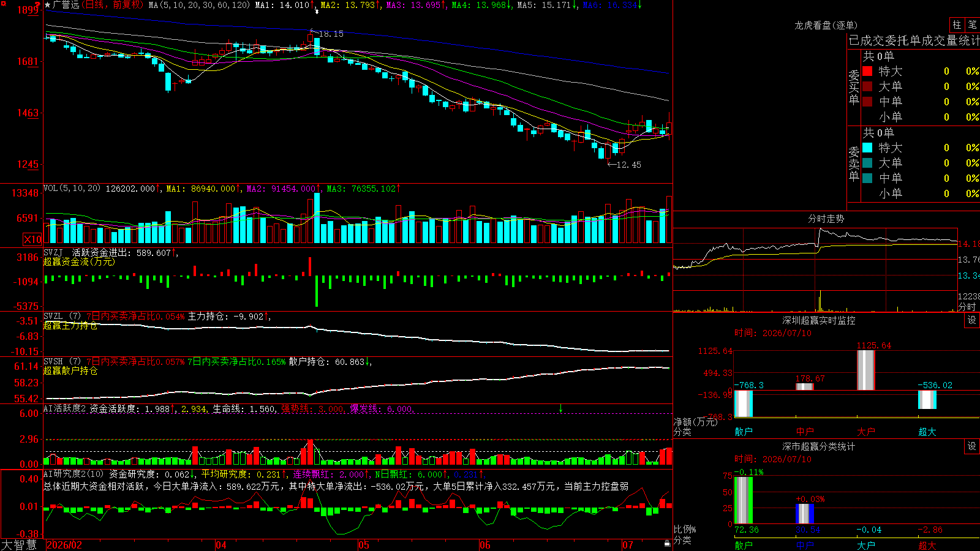Select the 07 month timeline marker
This screenshot has width=980, height=551.
628,545
